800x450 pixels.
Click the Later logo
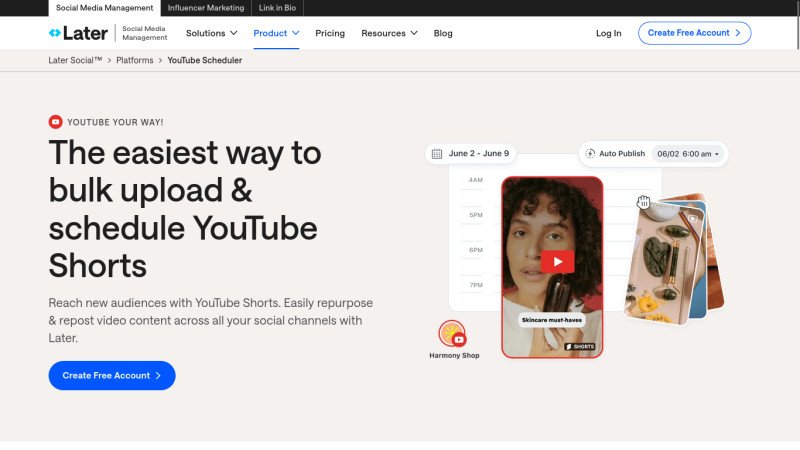click(x=78, y=33)
